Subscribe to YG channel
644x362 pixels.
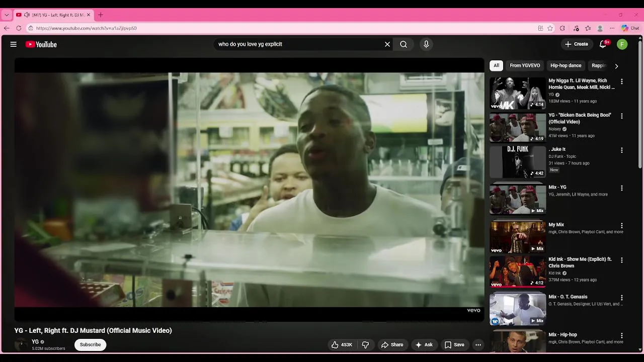click(91, 345)
